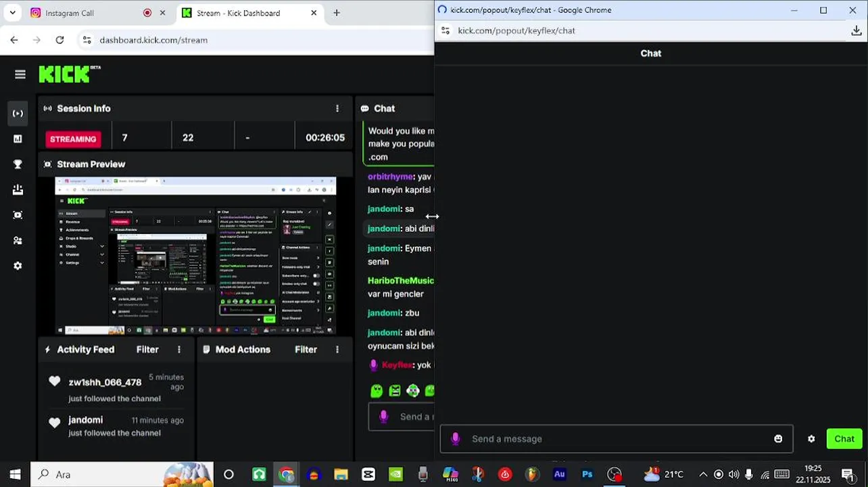868x487 pixels.
Task: Focus the popout Send a message field
Action: coord(617,439)
